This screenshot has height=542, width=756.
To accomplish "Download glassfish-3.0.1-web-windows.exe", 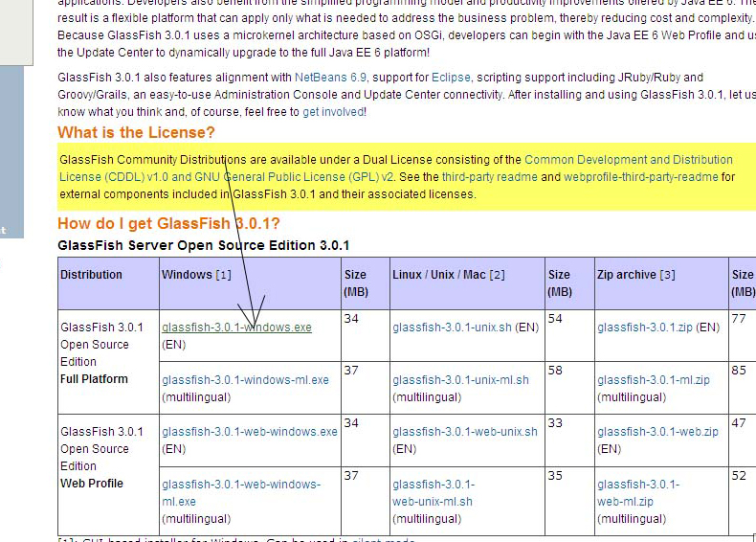I will pos(250,432).
